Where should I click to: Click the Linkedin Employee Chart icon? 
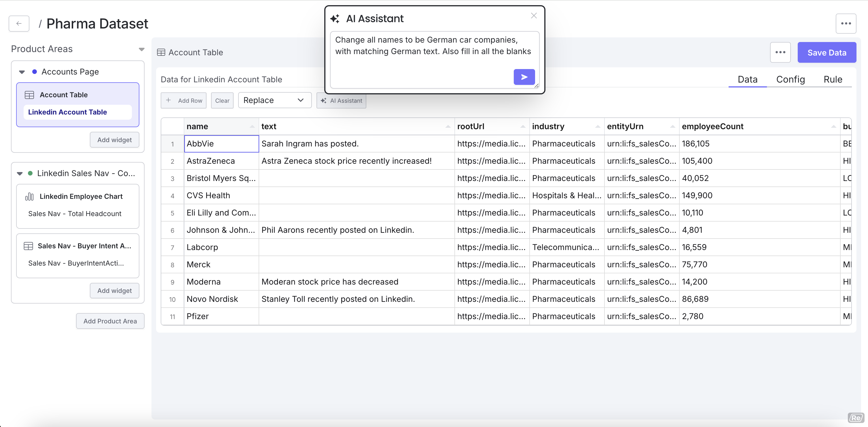point(29,197)
